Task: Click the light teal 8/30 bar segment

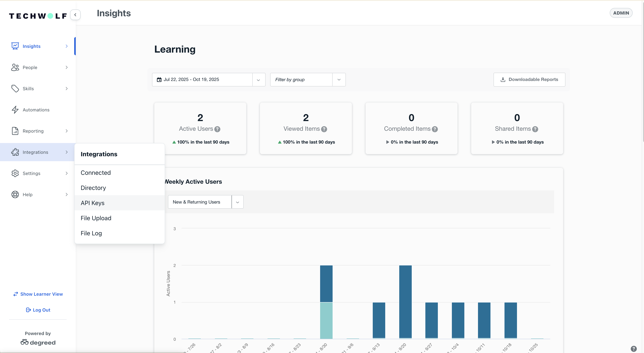Action: 326,320
